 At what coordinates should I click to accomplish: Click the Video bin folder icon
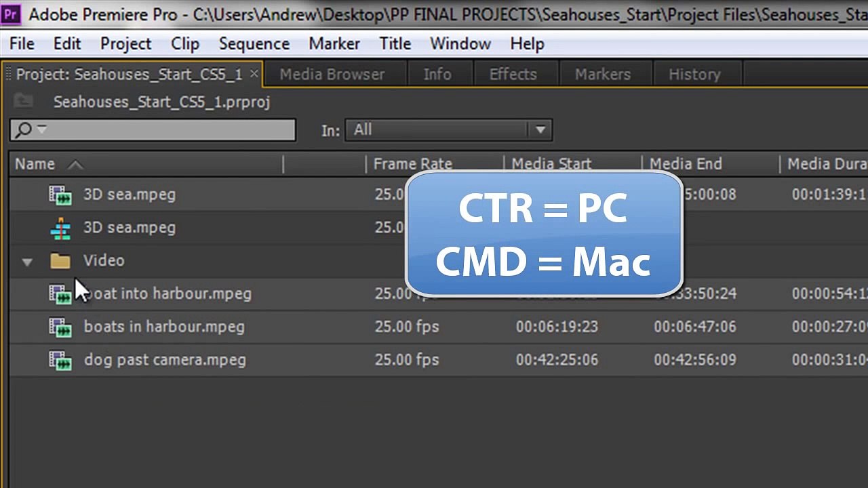60,261
